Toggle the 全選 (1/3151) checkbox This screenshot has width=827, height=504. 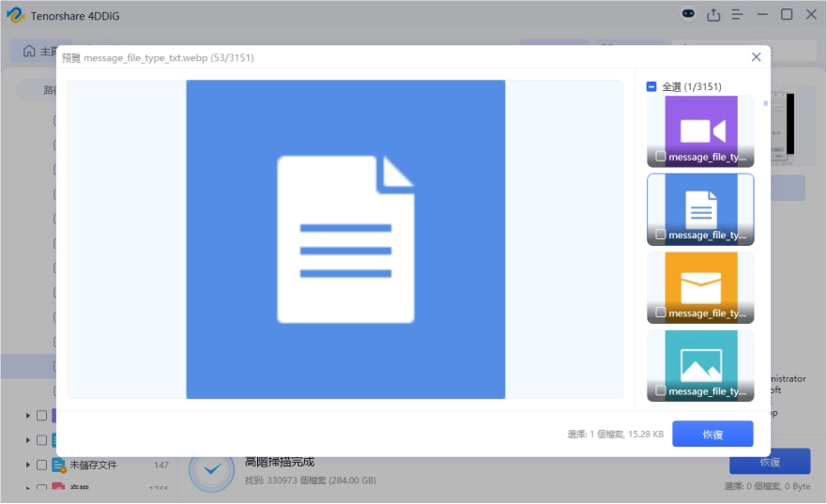[x=651, y=86]
